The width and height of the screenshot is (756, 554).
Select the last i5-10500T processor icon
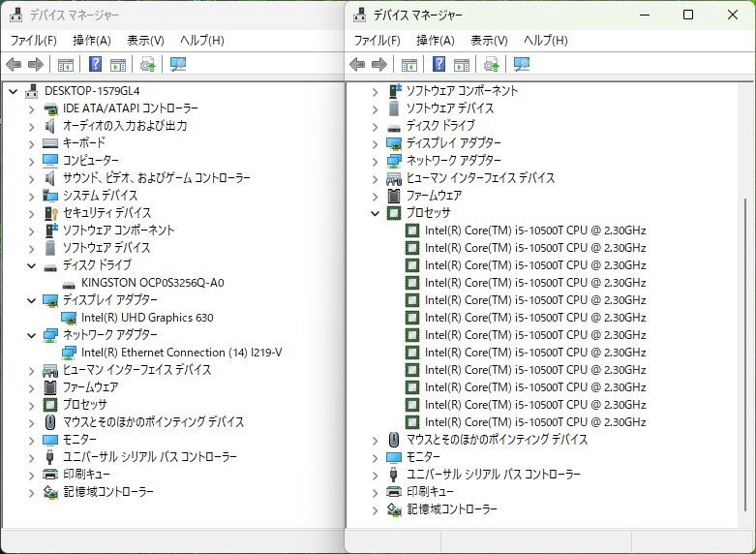coord(412,422)
